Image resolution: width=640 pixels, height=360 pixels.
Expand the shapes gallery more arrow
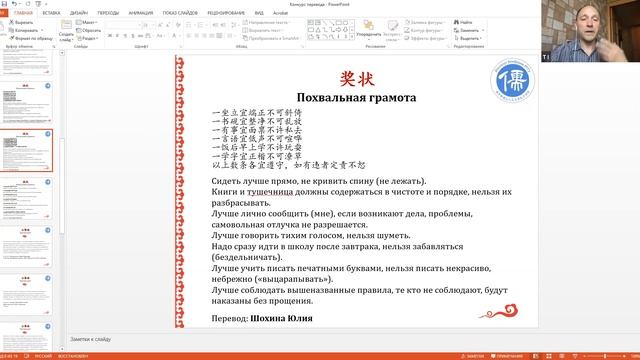coord(352,37)
